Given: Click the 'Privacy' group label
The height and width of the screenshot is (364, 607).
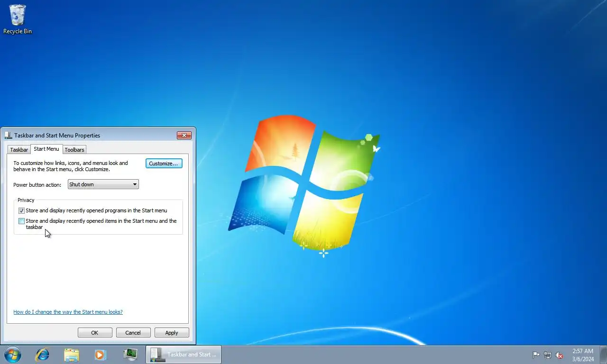Looking at the screenshot, I should click(26, 200).
